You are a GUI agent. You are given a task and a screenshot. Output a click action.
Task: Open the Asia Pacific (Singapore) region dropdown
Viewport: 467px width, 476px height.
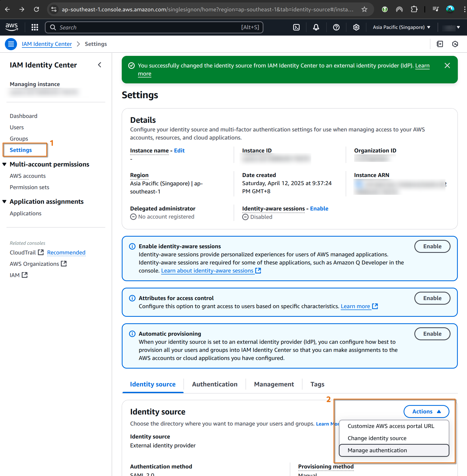tap(401, 27)
